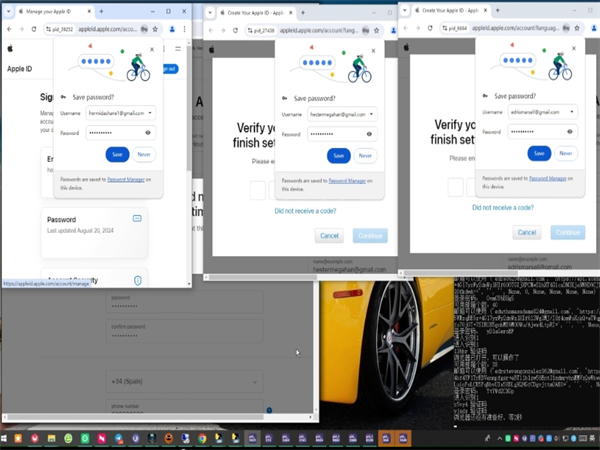Click Never in the middle password dialog
The image size is (600, 450).
[365, 156]
